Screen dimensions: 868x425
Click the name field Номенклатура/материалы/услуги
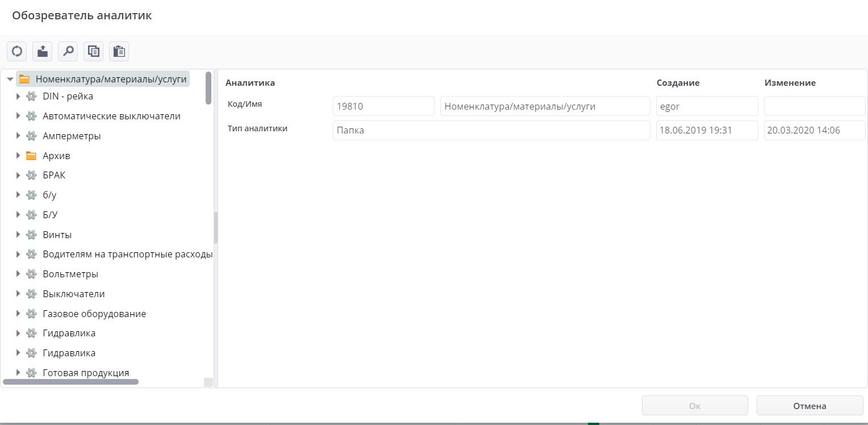pyautogui.click(x=545, y=106)
